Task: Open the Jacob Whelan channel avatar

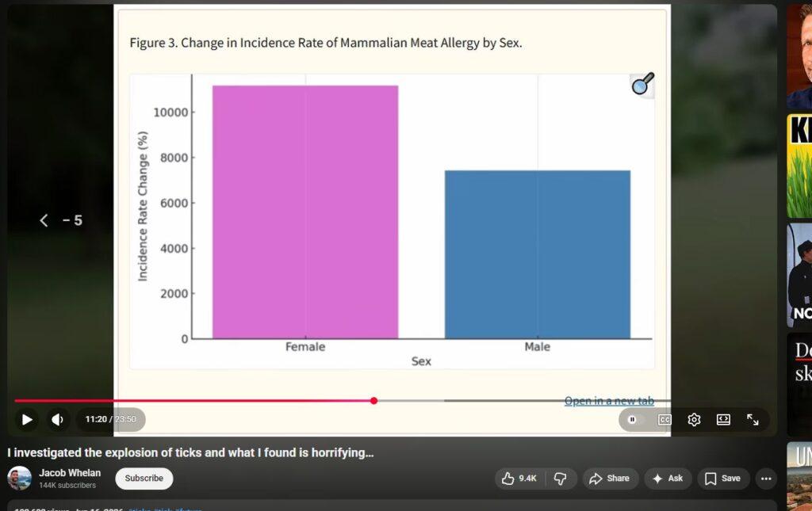Action: tap(19, 479)
